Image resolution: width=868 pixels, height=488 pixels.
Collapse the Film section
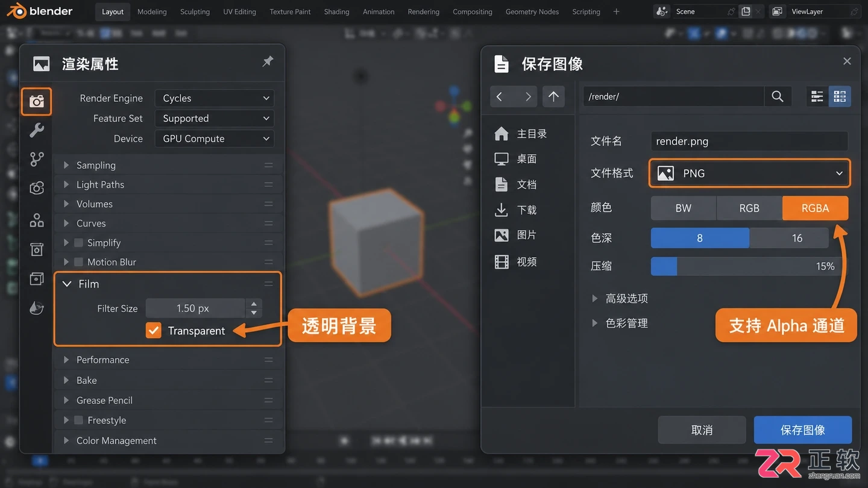[x=168, y=284]
